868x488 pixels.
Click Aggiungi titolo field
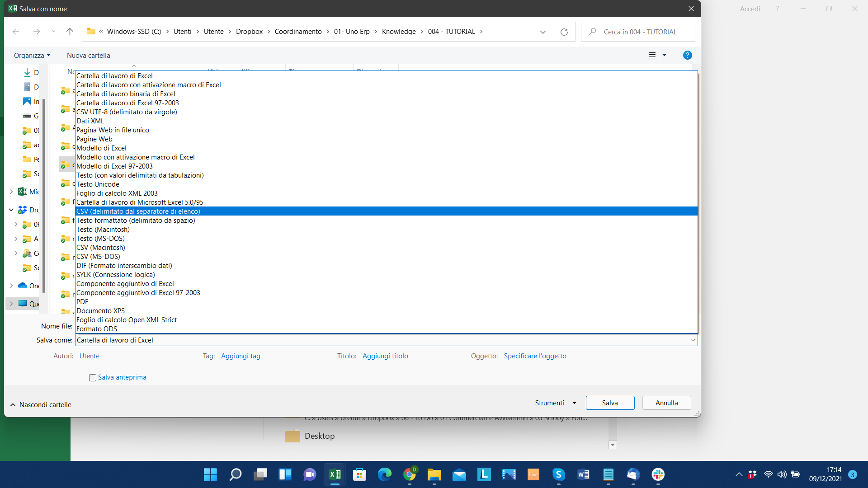click(385, 356)
